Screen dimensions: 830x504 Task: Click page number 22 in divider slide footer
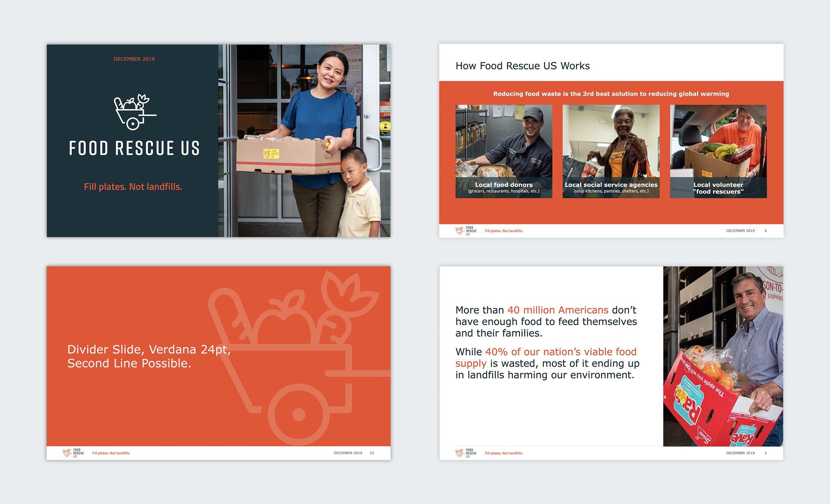[x=372, y=453]
